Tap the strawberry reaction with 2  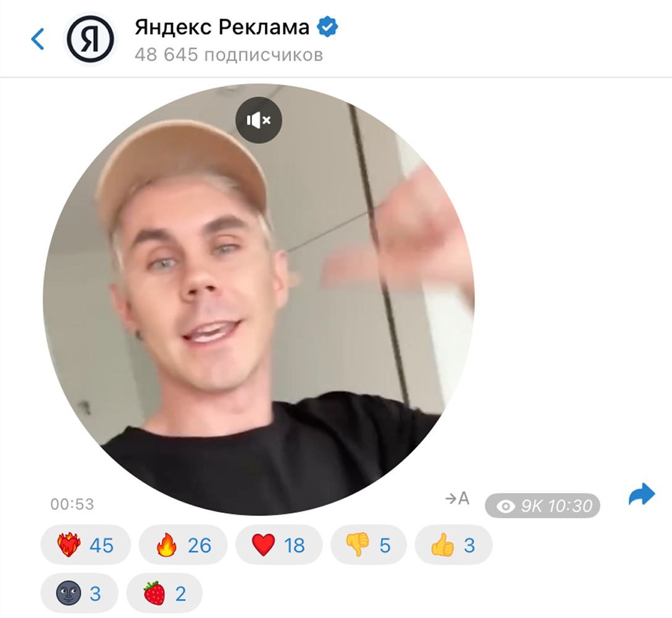(164, 593)
